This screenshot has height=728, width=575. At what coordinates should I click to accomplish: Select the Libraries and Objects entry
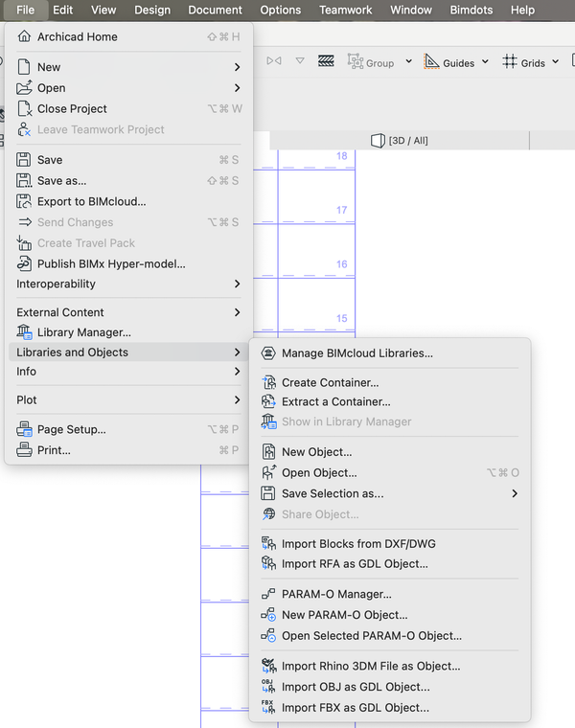126,352
